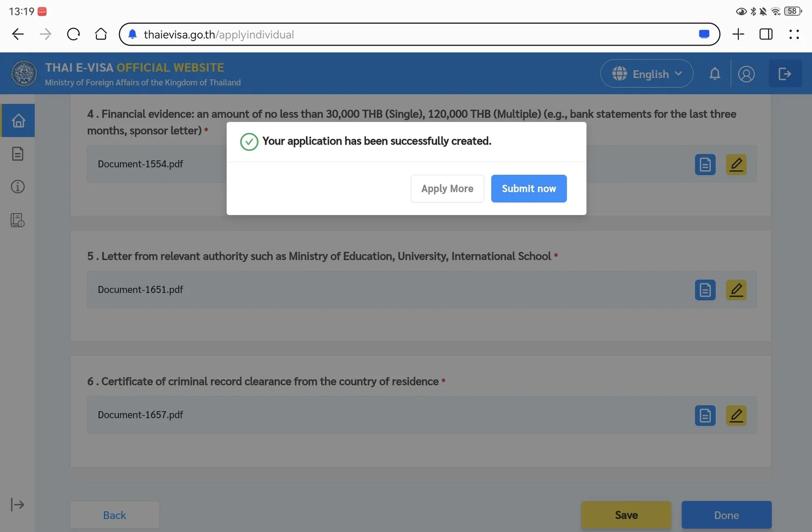Click the battery indicator in status bar
This screenshot has width=812, height=532.
coord(793,11)
